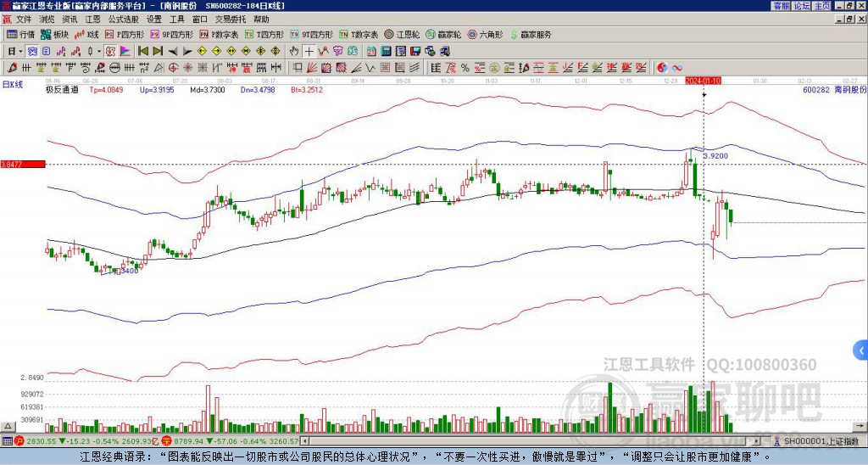Select the infinity loop icon

[677, 68]
